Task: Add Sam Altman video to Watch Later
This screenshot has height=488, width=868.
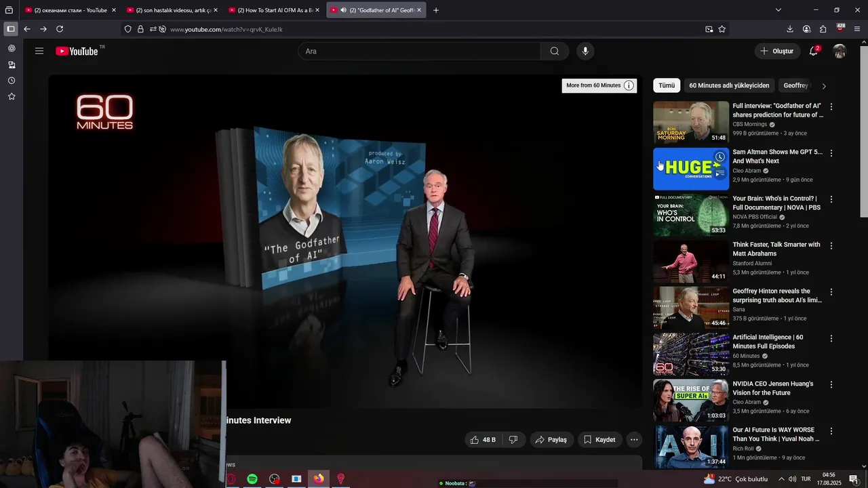Action: click(x=720, y=157)
